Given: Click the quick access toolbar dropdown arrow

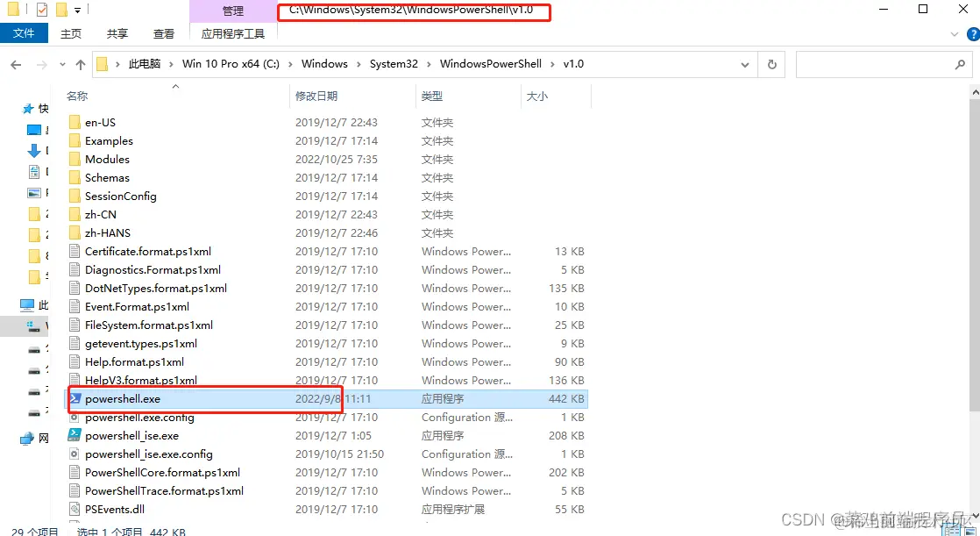Looking at the screenshot, I should [77, 10].
